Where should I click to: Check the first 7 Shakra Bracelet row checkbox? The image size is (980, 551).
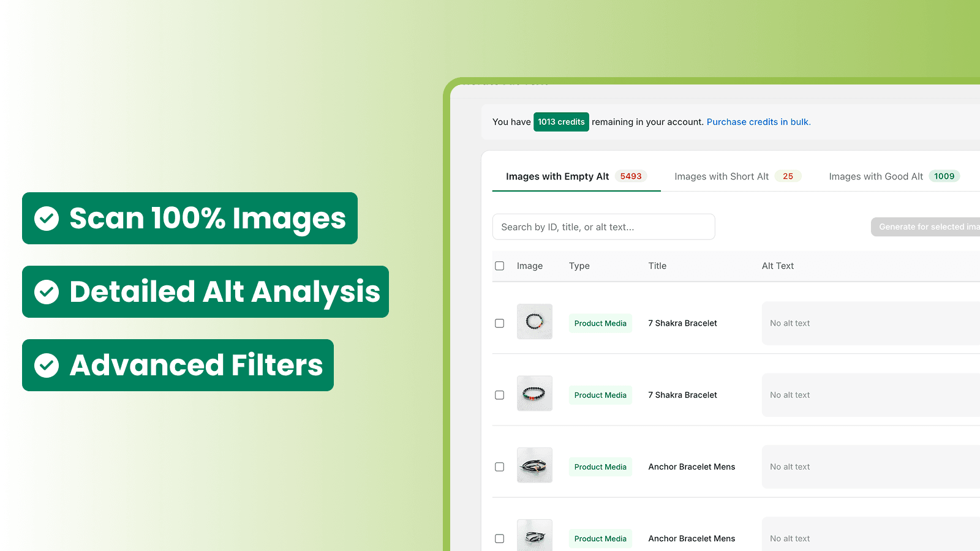click(x=500, y=323)
